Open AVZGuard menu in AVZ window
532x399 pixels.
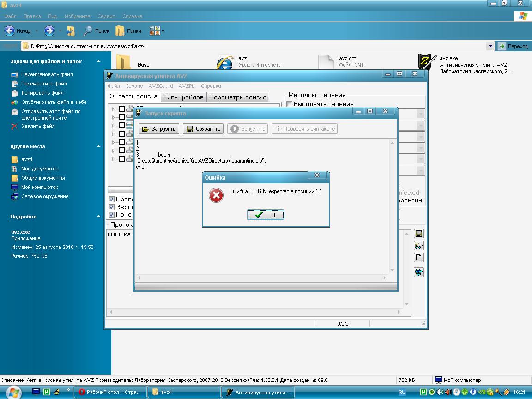point(161,86)
